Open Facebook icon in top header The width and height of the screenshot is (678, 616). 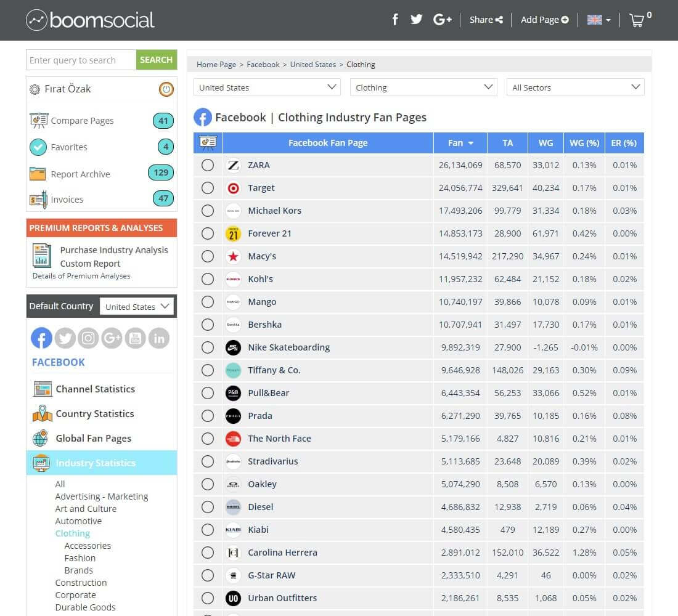394,20
